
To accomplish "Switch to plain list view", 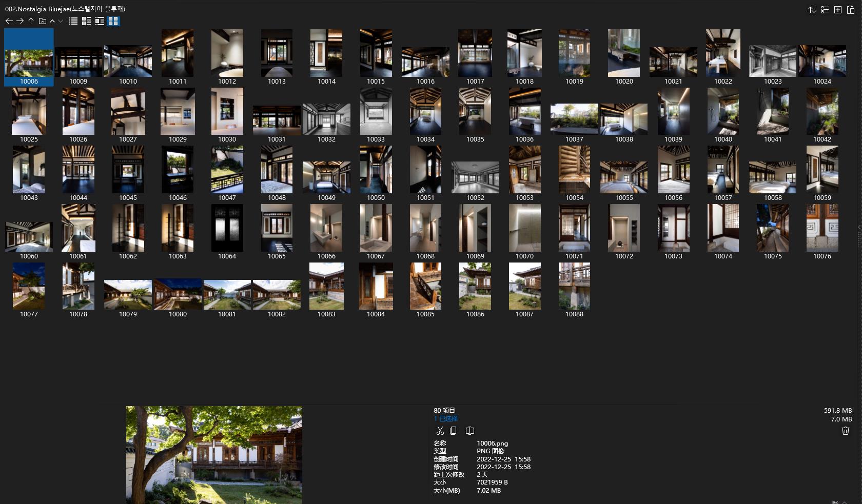I will 73,21.
